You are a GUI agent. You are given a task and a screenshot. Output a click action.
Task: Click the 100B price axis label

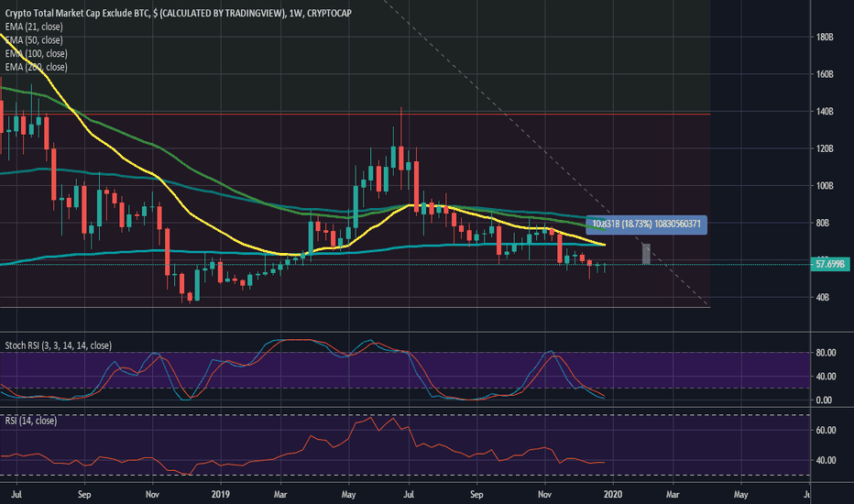point(825,186)
